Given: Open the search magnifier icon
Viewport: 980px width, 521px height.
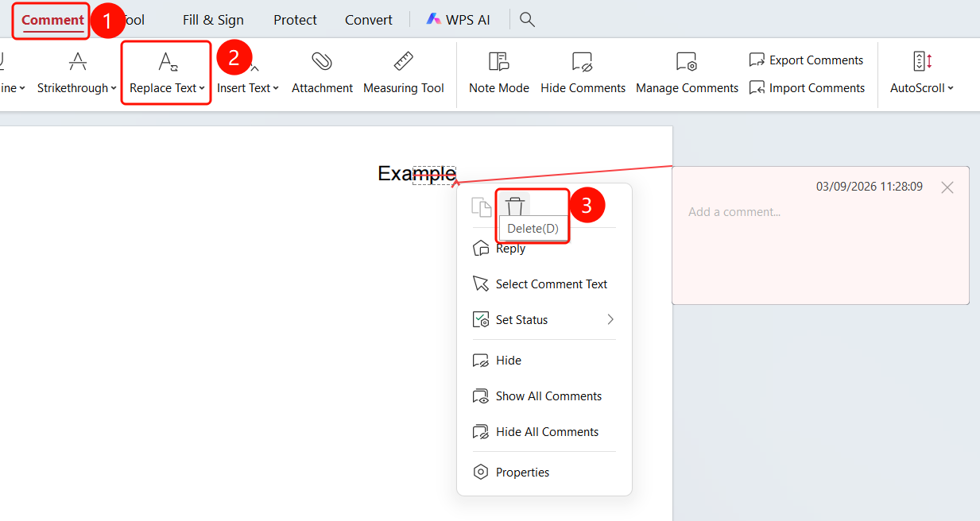Looking at the screenshot, I should click(x=527, y=20).
